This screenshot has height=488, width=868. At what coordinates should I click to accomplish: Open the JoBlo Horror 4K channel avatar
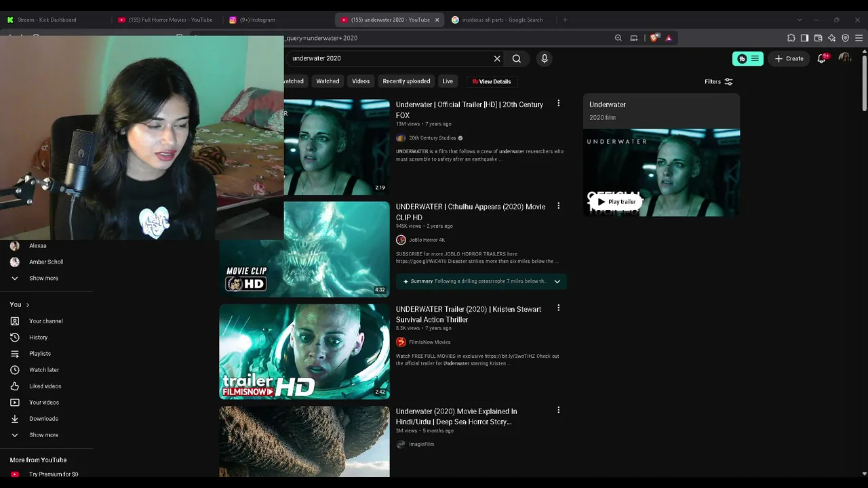(x=401, y=240)
